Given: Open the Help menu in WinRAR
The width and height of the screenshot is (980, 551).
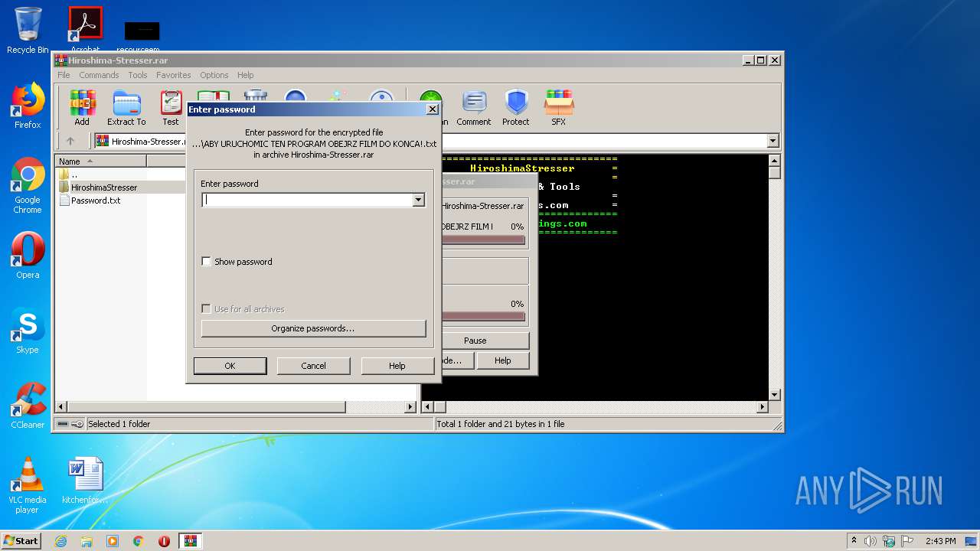Looking at the screenshot, I should [245, 75].
